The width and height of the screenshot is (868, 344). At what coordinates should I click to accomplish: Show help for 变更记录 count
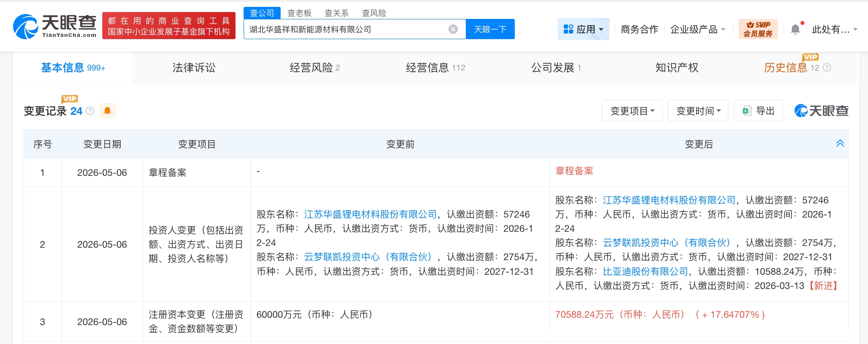coord(90,111)
